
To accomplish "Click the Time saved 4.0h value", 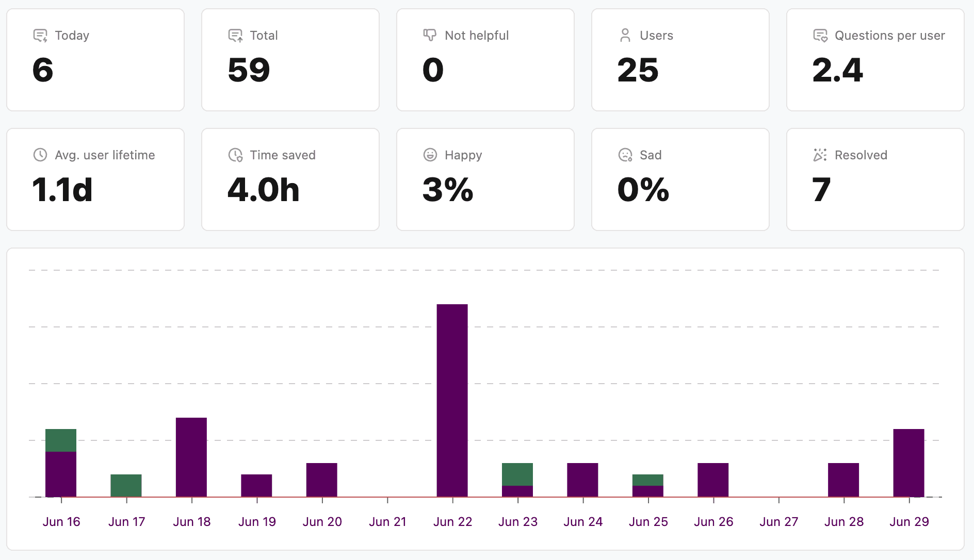I will pyautogui.click(x=264, y=190).
